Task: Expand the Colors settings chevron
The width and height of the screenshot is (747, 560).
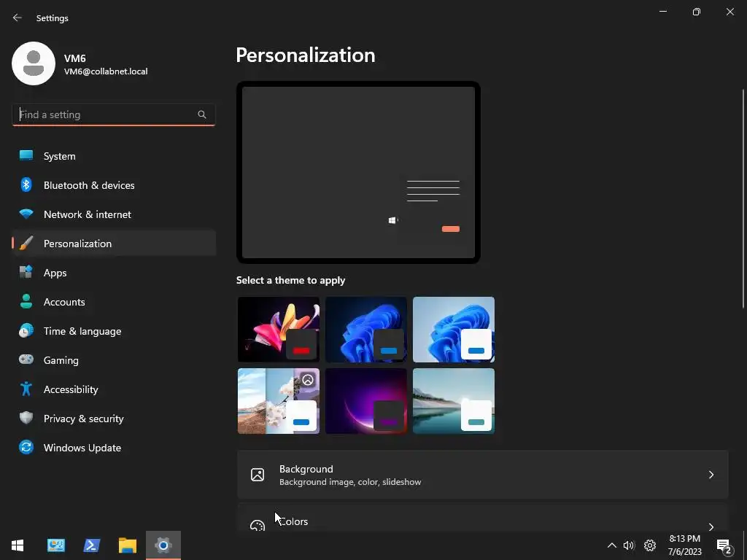Action: click(x=711, y=526)
